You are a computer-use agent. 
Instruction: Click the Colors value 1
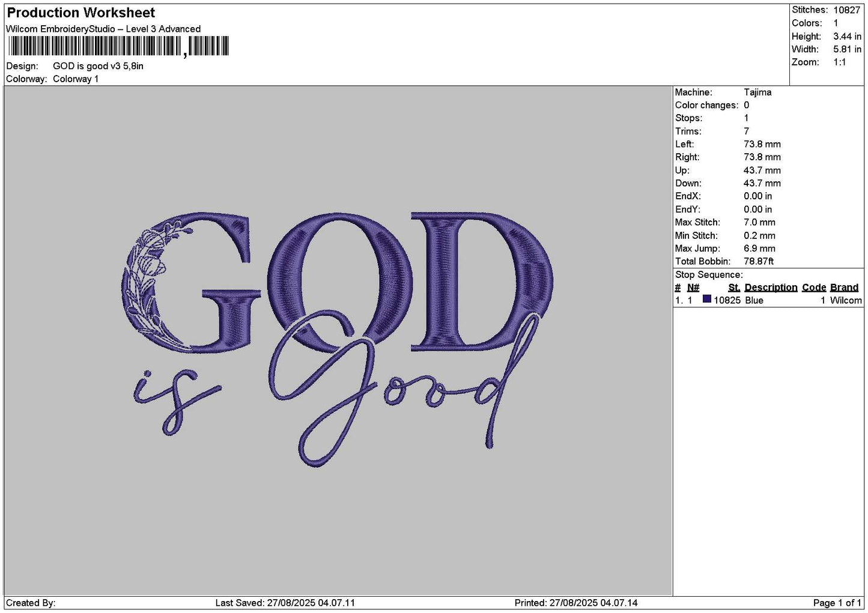point(836,23)
